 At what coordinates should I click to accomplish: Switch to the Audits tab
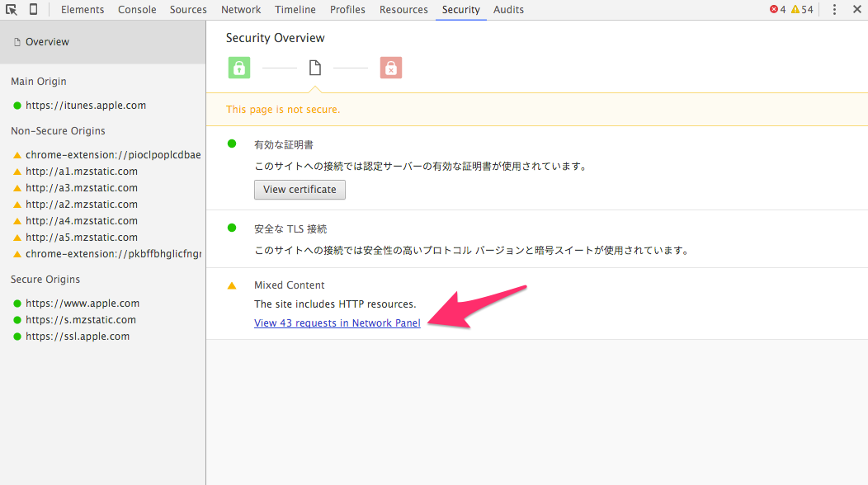pyautogui.click(x=508, y=9)
